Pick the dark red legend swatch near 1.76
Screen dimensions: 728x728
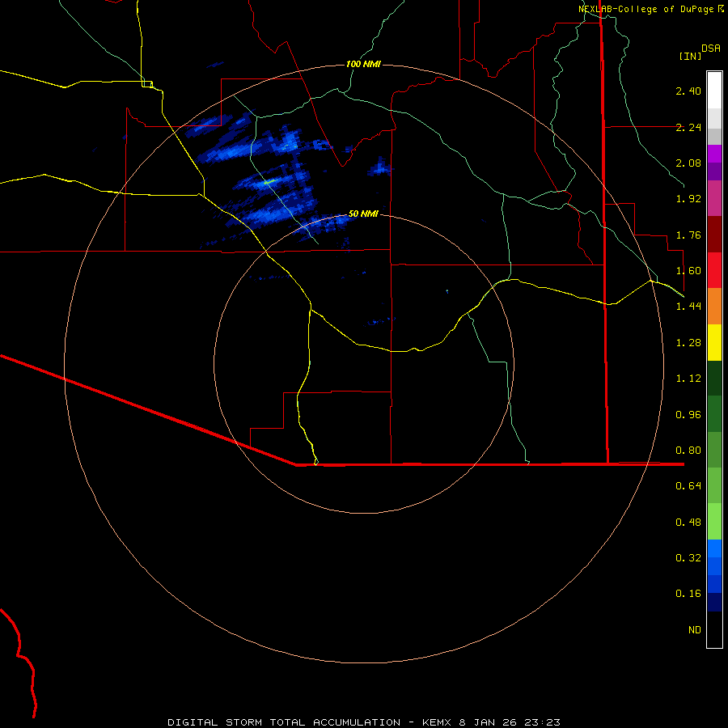tap(714, 234)
